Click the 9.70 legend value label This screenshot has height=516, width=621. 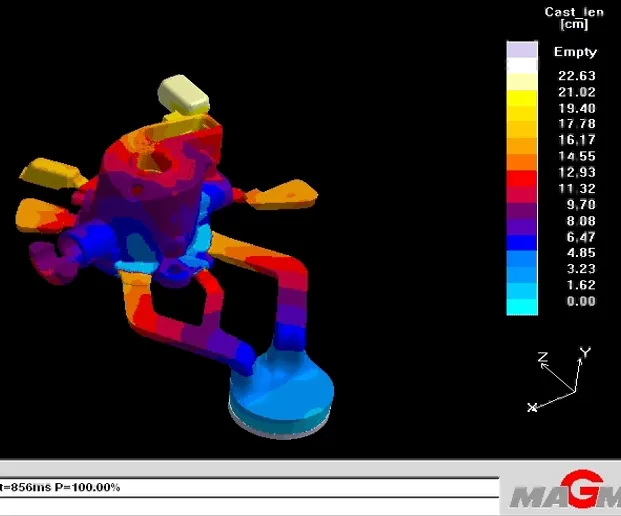click(x=578, y=204)
